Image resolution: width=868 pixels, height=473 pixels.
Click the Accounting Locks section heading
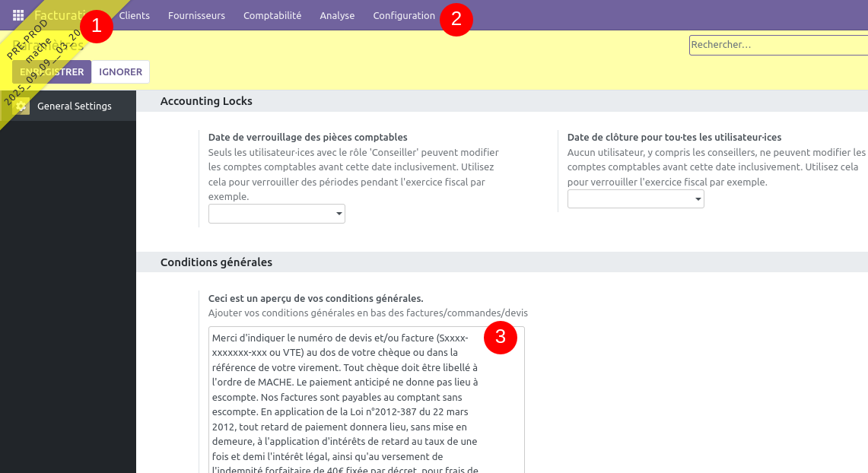[206, 101]
